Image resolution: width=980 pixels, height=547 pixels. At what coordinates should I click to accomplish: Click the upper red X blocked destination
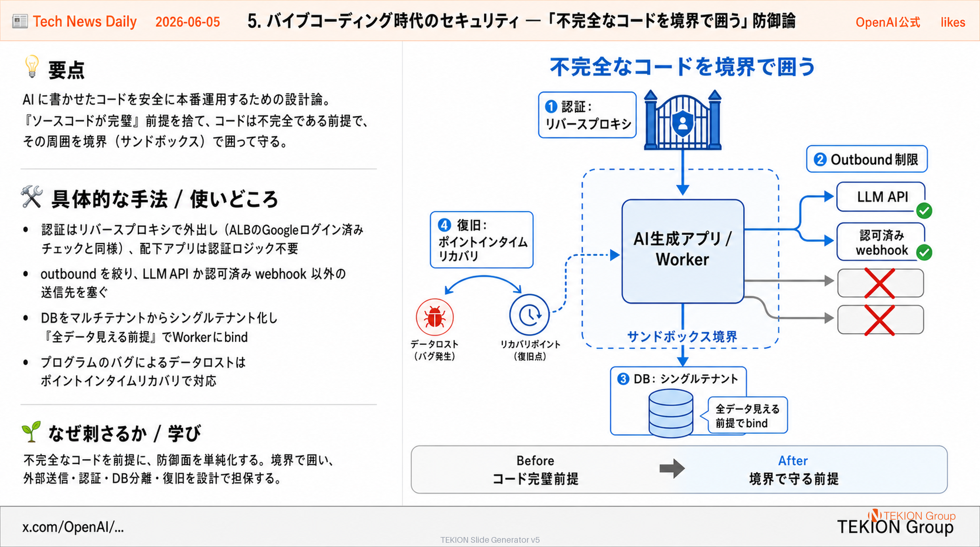pyautogui.click(x=880, y=283)
